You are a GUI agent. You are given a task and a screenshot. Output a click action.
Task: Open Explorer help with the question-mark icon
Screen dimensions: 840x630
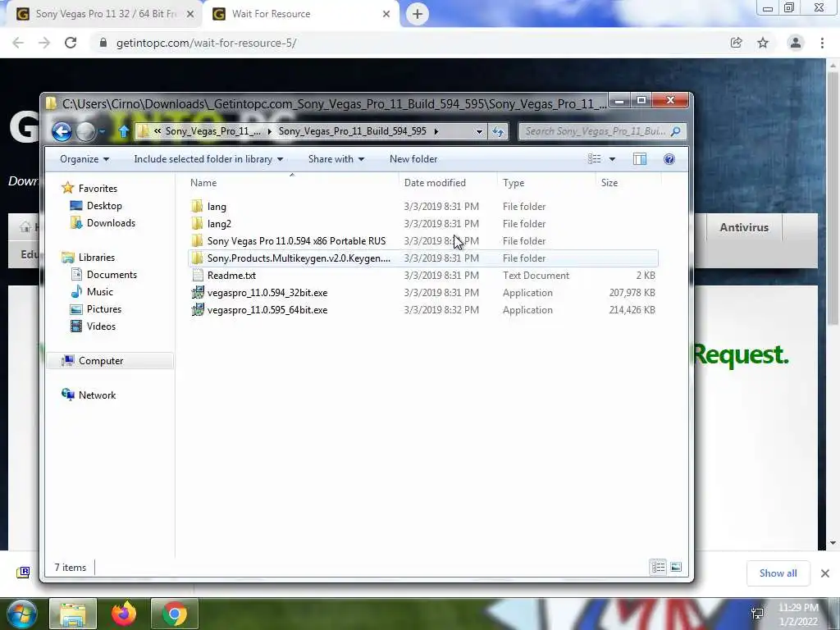point(669,159)
